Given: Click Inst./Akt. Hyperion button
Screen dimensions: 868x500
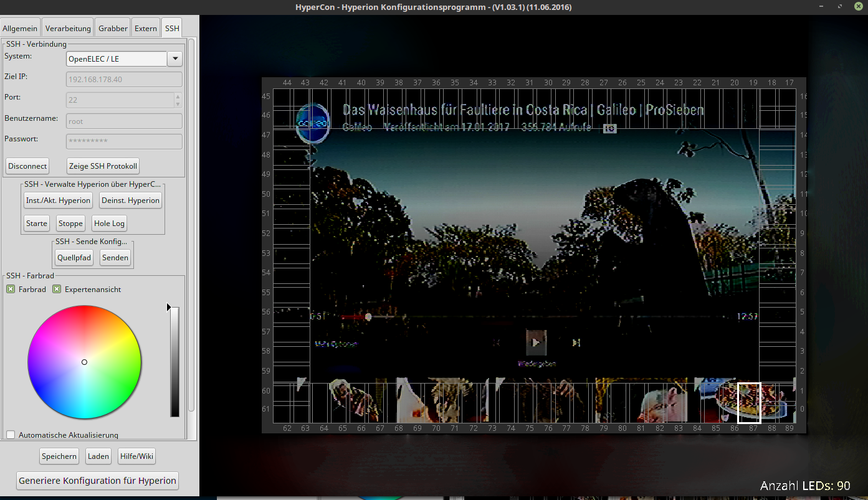Looking at the screenshot, I should [59, 200].
